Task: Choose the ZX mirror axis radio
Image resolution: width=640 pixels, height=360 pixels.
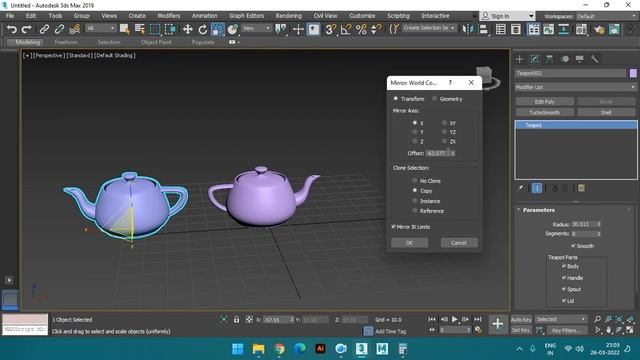Action: (x=444, y=141)
